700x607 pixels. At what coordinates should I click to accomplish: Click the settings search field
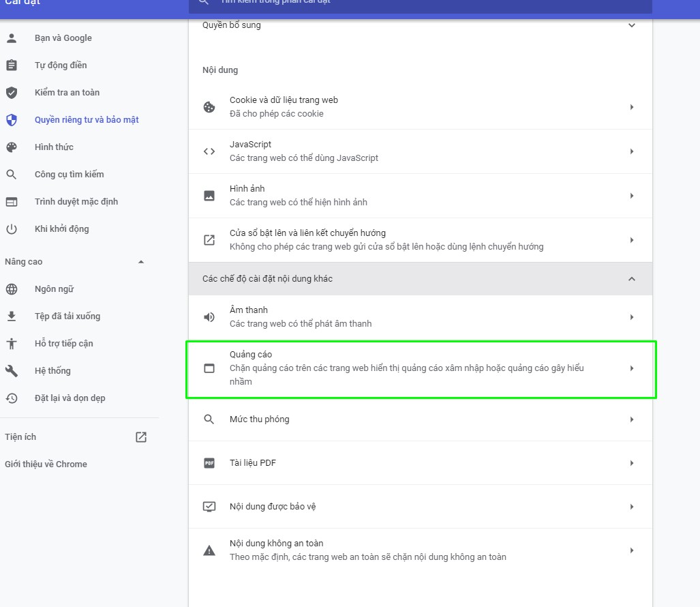420,5
